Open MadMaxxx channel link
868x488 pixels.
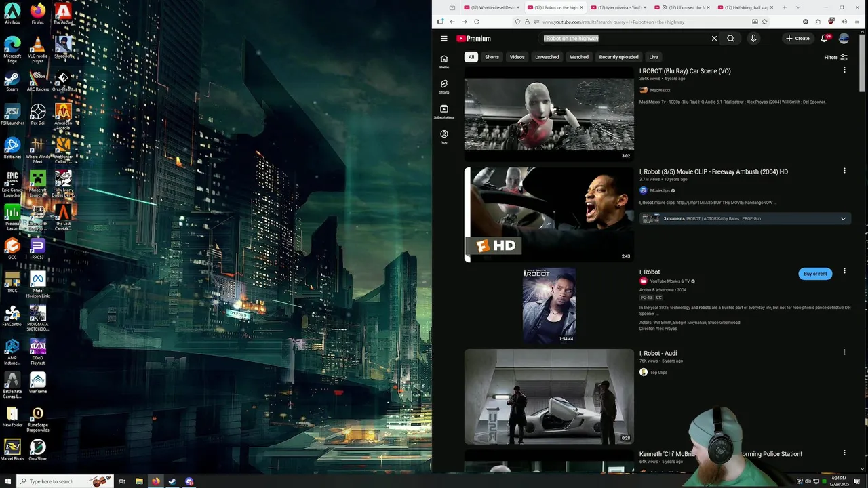(x=660, y=90)
